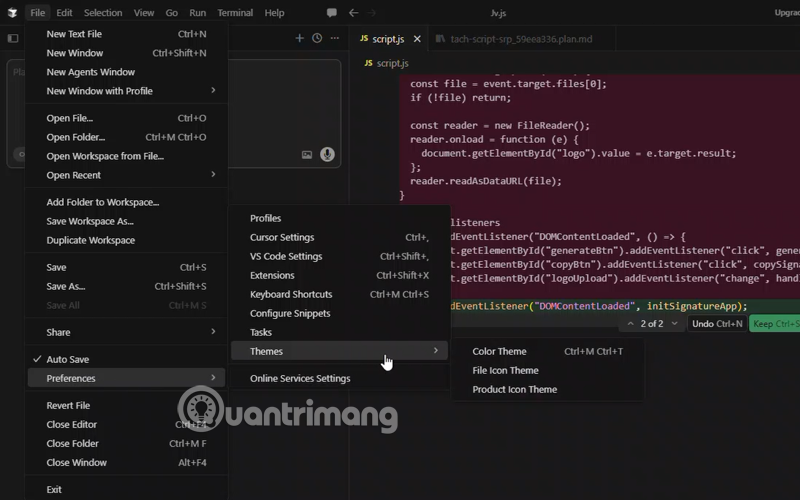Open the Run menu
Viewport: 800px width, 500px height.
click(197, 13)
